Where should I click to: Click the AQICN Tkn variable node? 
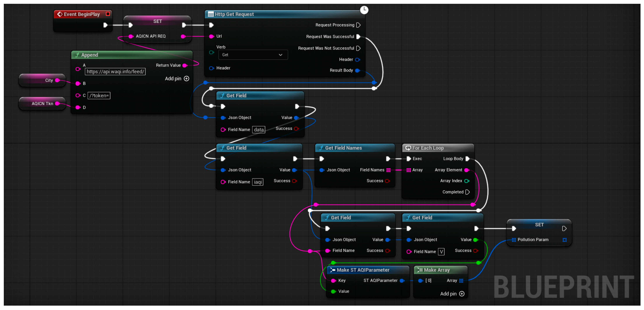[x=42, y=103]
